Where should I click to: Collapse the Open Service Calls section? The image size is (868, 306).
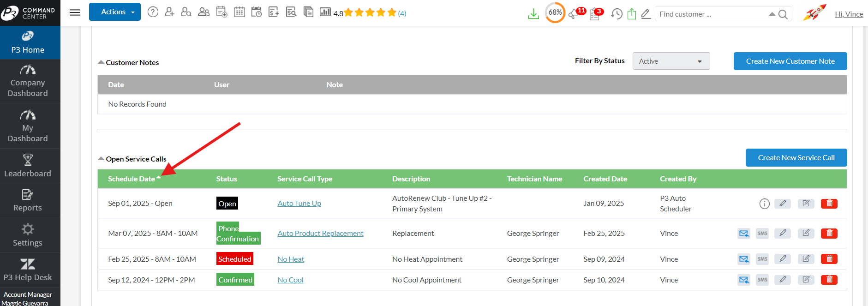(101, 159)
